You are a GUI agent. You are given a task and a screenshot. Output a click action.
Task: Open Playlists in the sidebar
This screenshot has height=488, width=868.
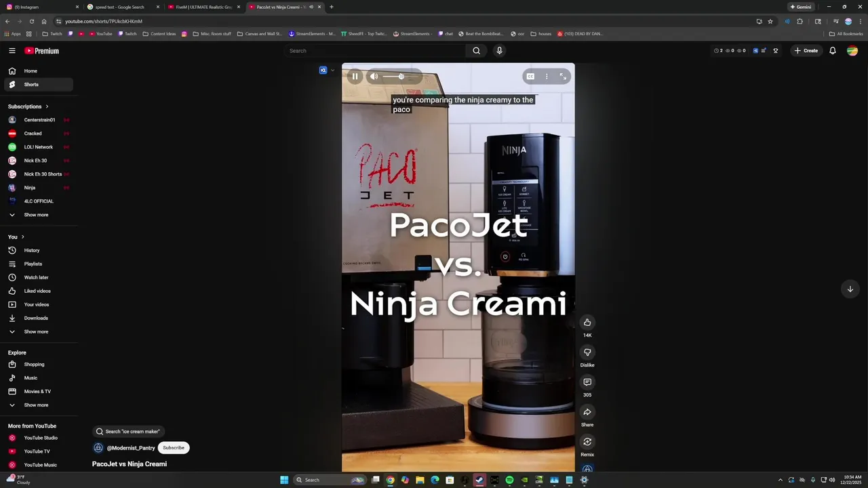coord(39,264)
